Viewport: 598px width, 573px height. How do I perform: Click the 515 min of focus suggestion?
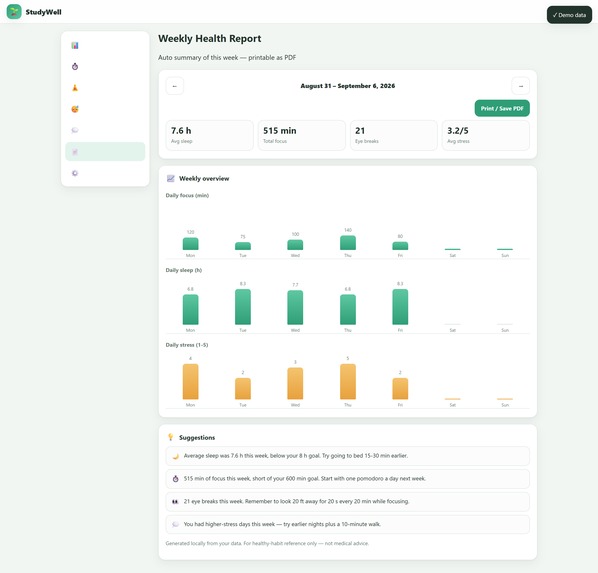point(347,479)
